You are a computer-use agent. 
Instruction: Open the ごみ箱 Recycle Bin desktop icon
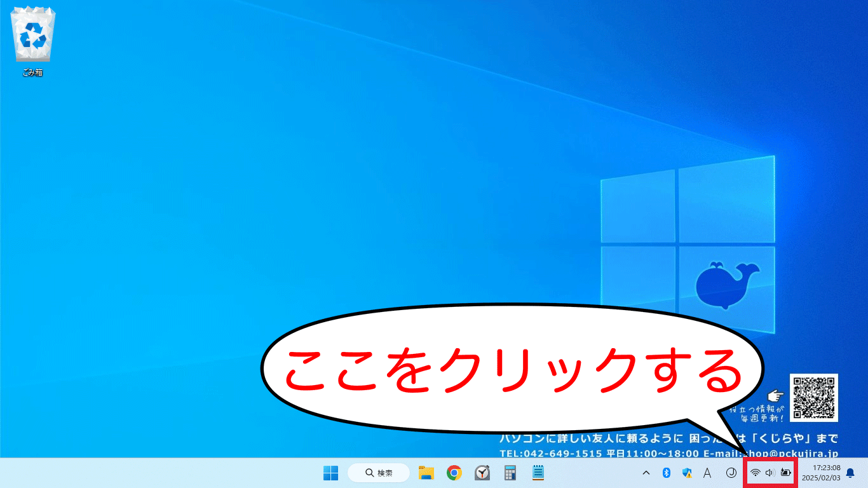(x=32, y=38)
